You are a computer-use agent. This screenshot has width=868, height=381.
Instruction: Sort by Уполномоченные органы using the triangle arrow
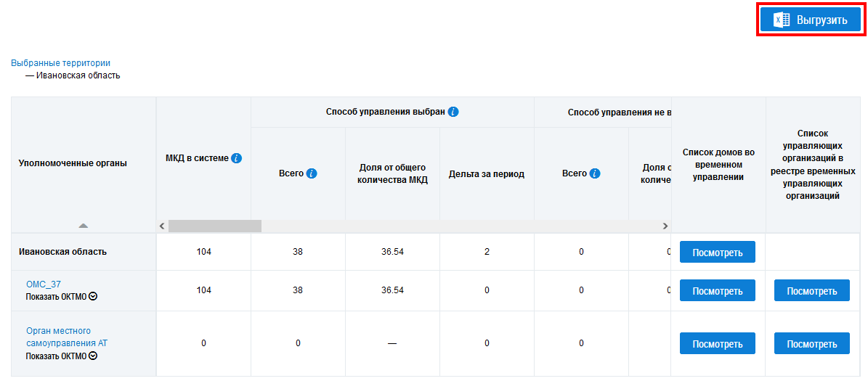(84, 226)
